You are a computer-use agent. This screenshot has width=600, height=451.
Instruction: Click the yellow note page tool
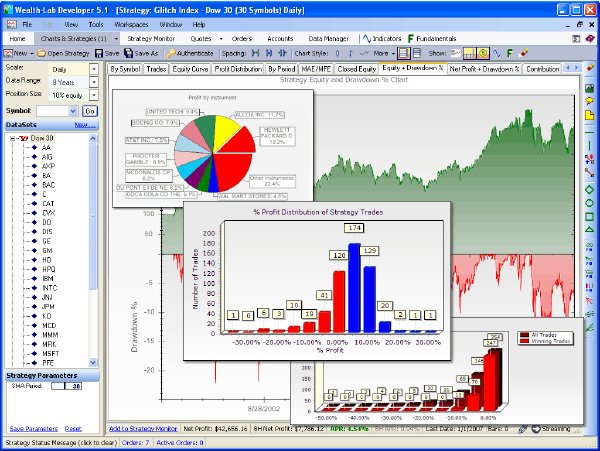tap(590, 114)
